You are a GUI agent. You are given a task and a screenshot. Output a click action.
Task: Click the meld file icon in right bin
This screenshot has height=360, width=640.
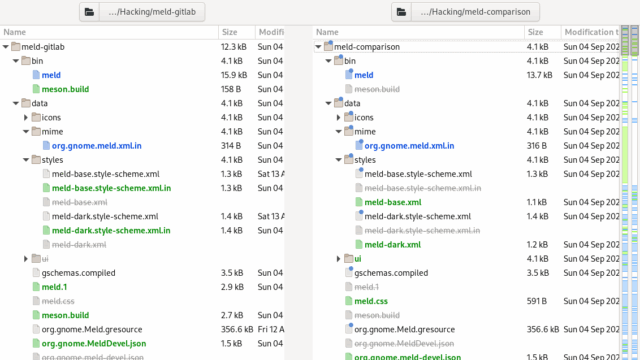pos(349,75)
